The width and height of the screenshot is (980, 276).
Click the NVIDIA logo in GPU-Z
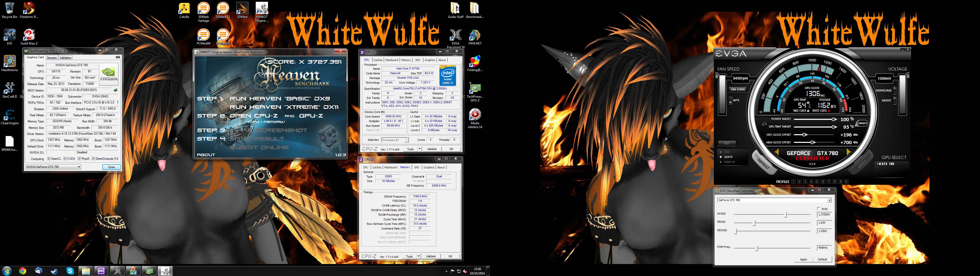coord(109,74)
